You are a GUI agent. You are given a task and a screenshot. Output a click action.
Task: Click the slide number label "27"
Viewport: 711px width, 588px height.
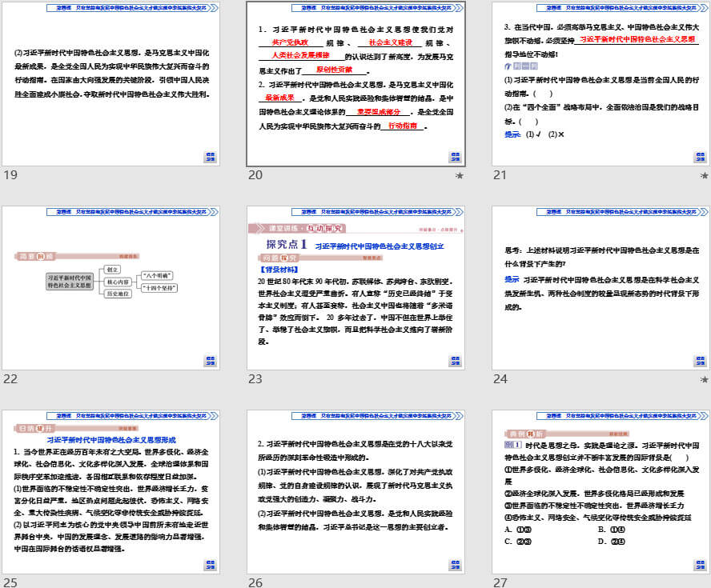pos(500,582)
